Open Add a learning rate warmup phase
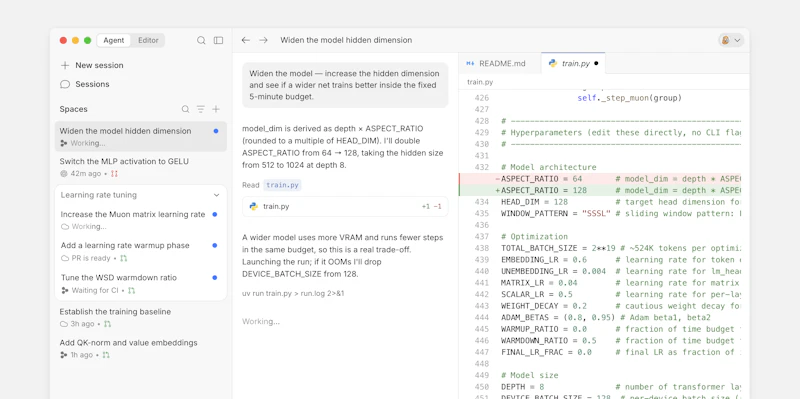The width and height of the screenshot is (800, 399). pyautogui.click(x=141, y=252)
